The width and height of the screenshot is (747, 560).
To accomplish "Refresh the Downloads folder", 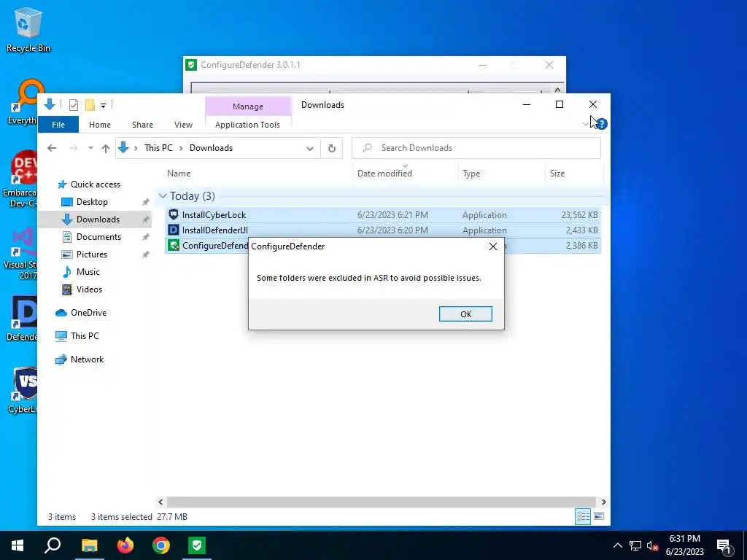I will click(x=332, y=148).
